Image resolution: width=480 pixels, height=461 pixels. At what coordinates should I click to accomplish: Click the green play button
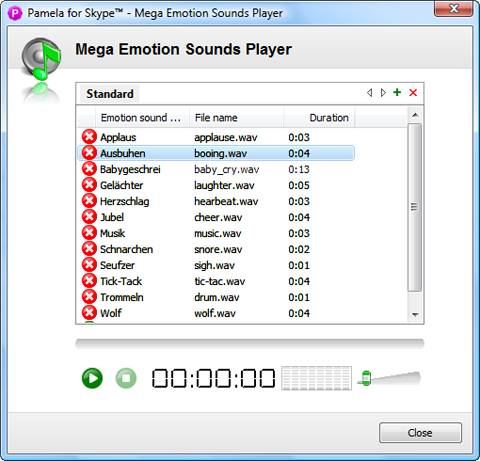click(x=92, y=378)
